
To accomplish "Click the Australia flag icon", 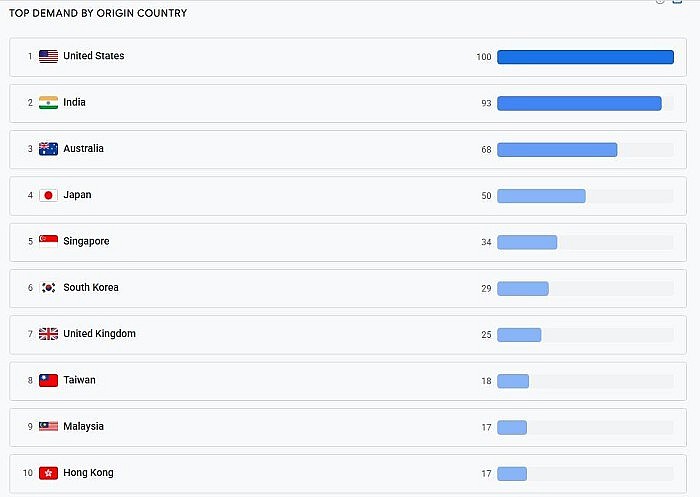I will (48, 149).
